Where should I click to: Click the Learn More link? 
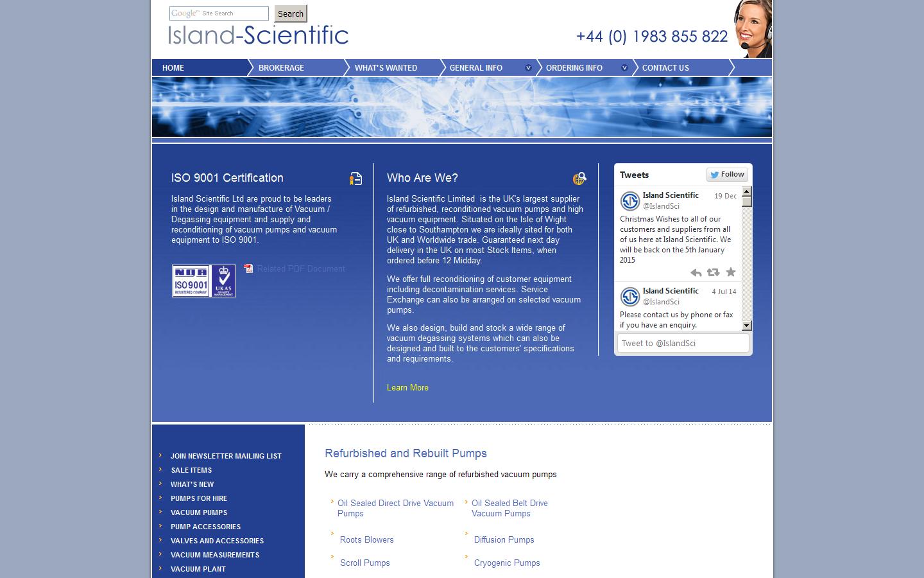(x=407, y=387)
